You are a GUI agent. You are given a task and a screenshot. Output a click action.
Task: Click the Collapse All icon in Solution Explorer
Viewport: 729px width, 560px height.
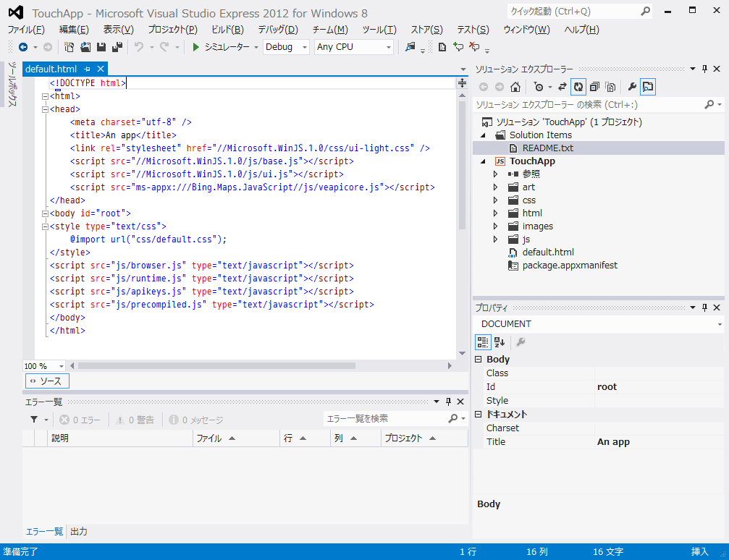tap(594, 87)
